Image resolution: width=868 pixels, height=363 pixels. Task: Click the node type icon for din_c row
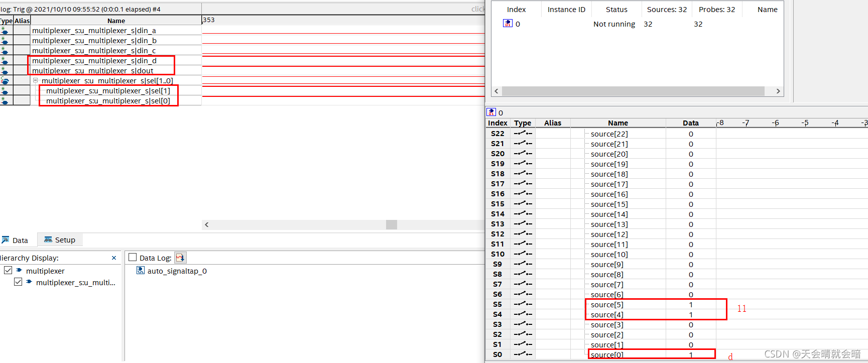(5, 51)
